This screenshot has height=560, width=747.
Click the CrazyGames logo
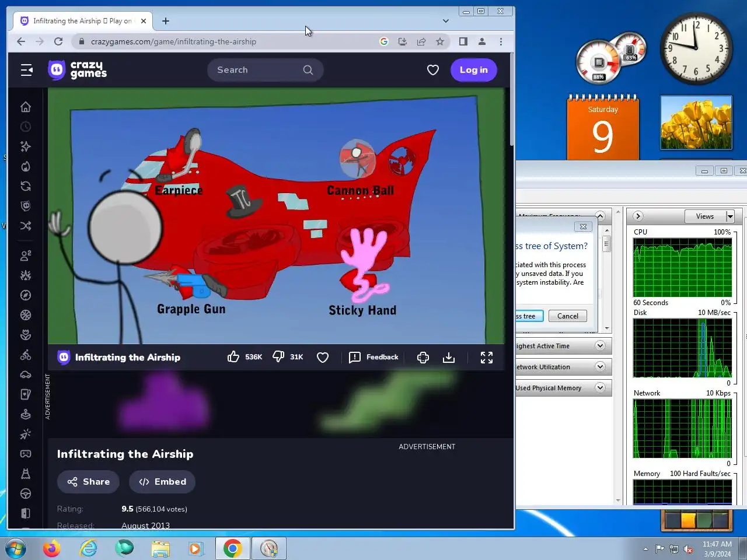coord(78,70)
